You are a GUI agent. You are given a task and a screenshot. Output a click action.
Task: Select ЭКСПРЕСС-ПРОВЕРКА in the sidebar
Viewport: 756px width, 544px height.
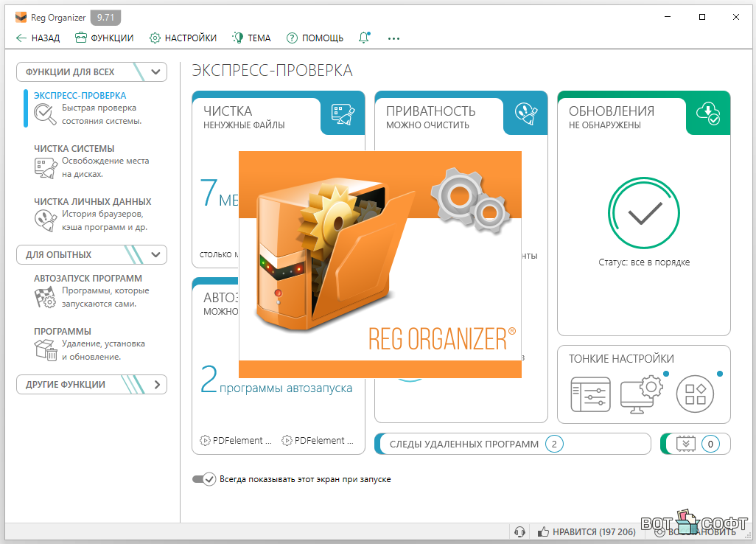(x=80, y=96)
